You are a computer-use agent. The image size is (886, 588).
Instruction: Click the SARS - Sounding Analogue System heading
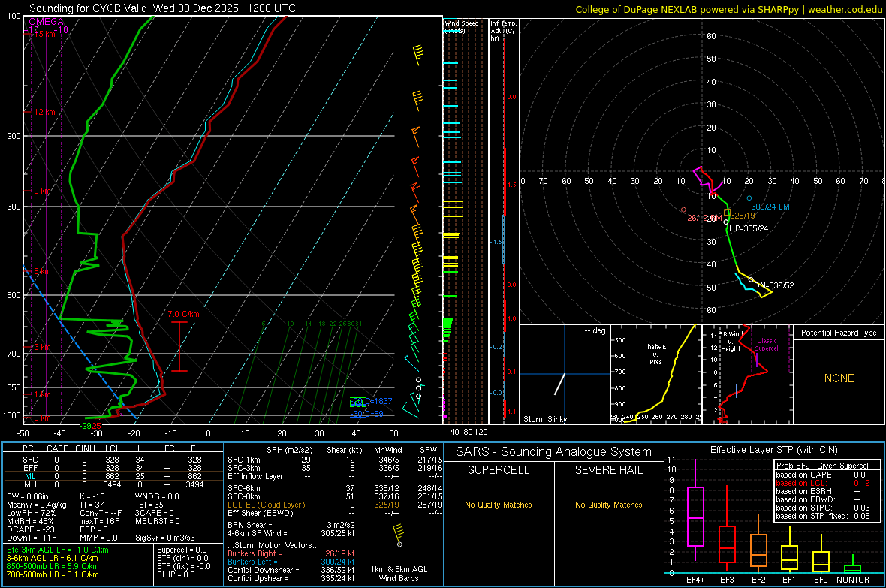(x=554, y=452)
